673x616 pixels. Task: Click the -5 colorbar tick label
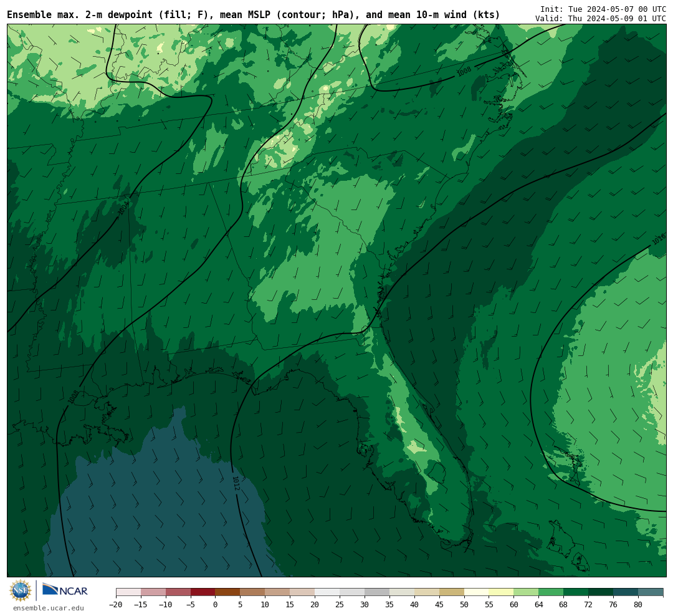[191, 604]
